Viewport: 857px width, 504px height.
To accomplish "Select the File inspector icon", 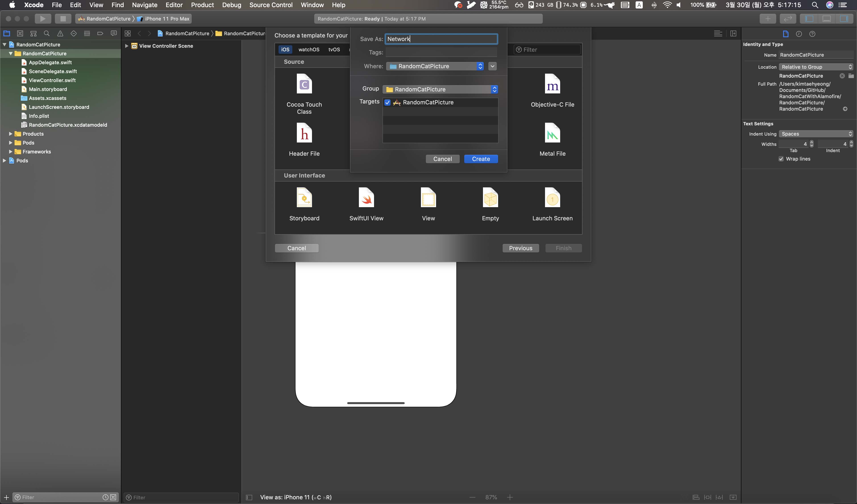I will pyautogui.click(x=786, y=34).
